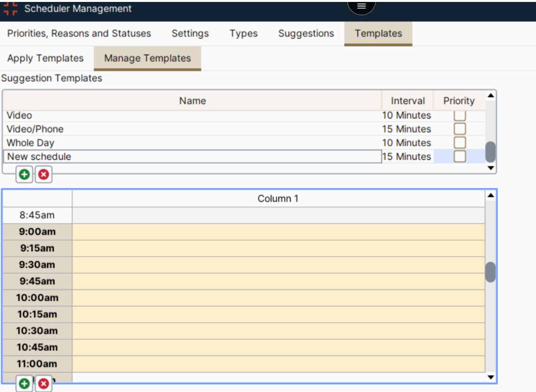Tick Priority checkbox for New schedule row

coord(459,157)
